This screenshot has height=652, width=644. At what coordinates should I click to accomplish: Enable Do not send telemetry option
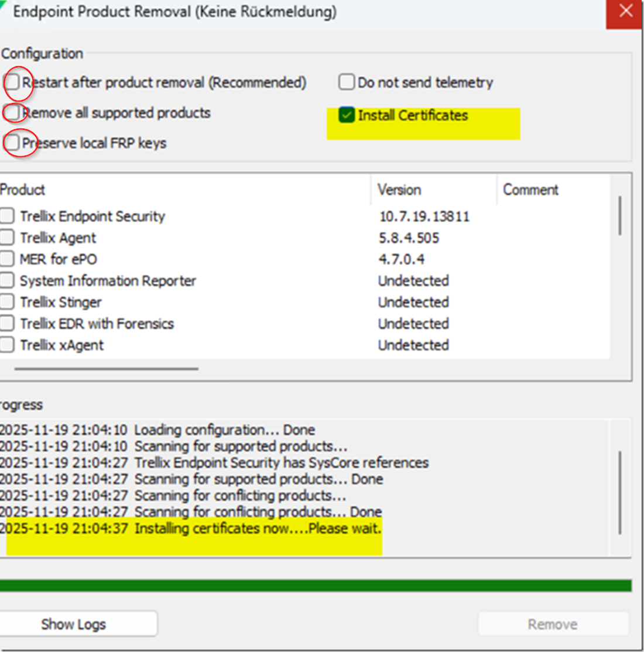tap(347, 82)
